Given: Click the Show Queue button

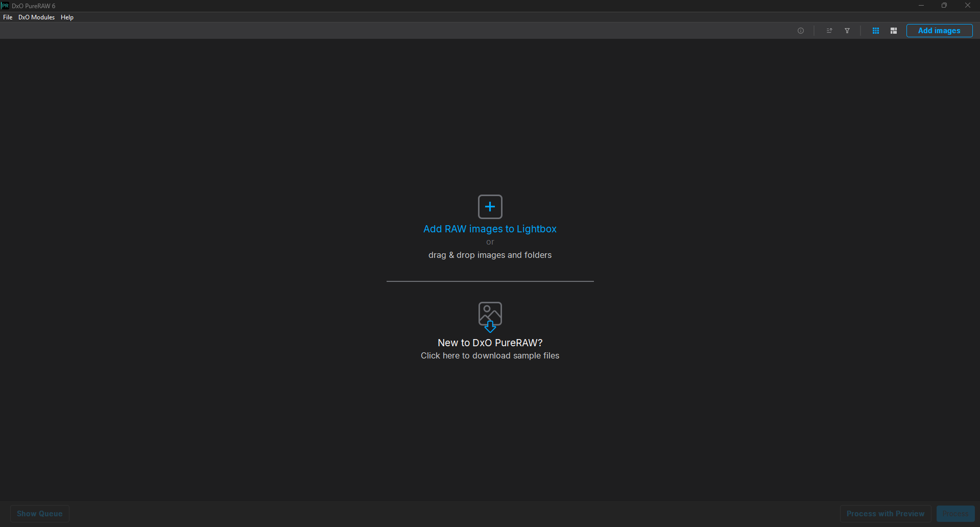Looking at the screenshot, I should [40, 514].
